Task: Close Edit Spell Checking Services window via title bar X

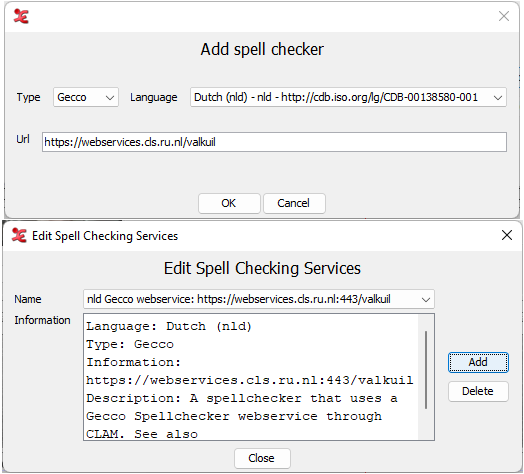Action: [507, 235]
